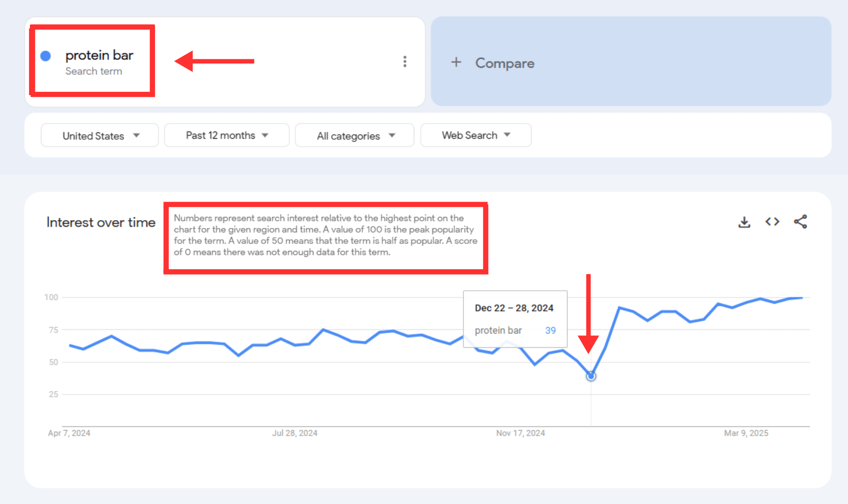848x504 pixels.
Task: Open the All categories dropdown
Action: tap(355, 136)
